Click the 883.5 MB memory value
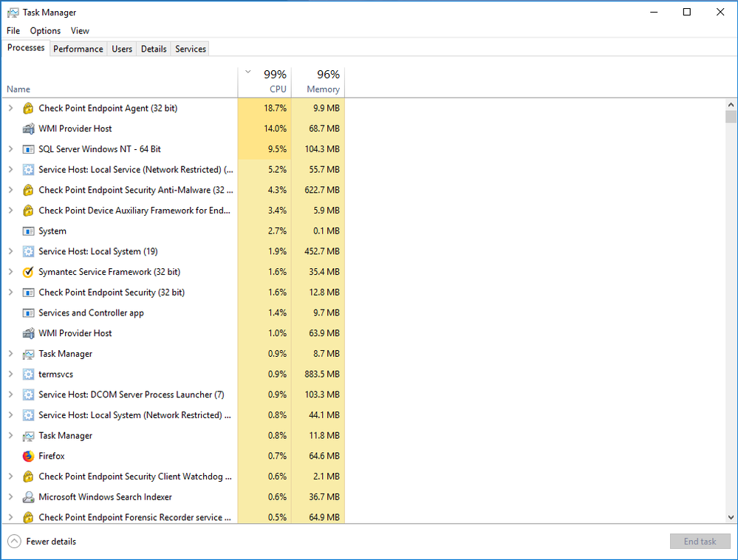The width and height of the screenshot is (738, 560). click(322, 374)
